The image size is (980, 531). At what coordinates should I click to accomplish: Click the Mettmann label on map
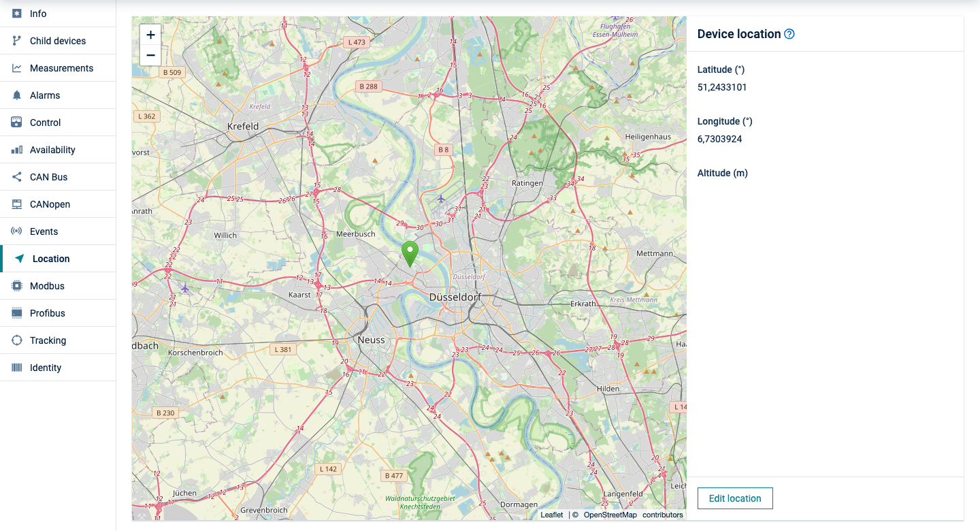click(x=654, y=253)
